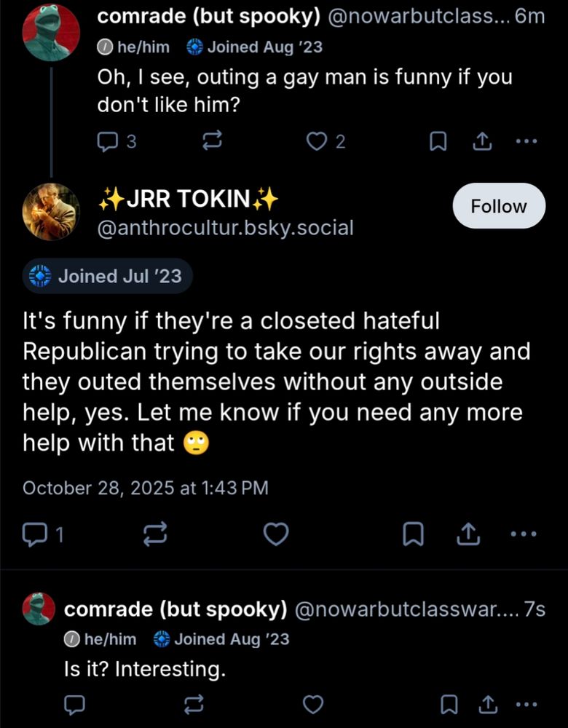Click the Joined Jul '23 badge
The image size is (568, 728).
(106, 277)
